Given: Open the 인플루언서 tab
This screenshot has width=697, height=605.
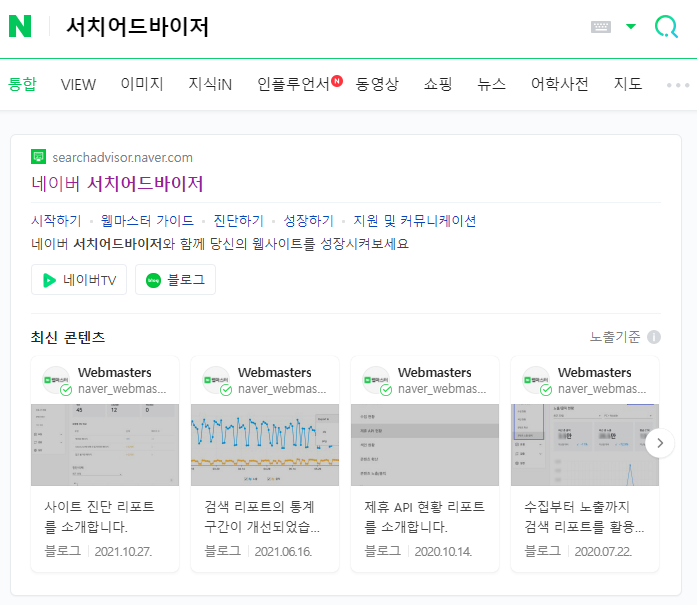Looking at the screenshot, I should (x=293, y=84).
